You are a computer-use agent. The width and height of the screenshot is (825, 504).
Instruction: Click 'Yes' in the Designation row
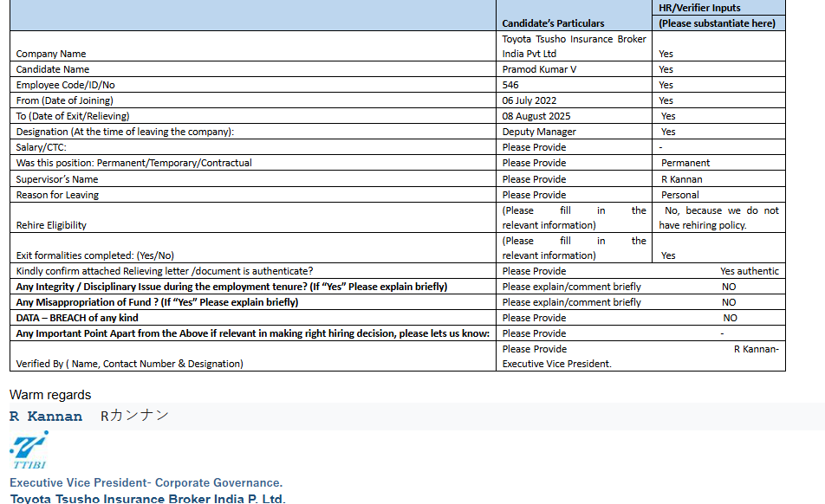(x=668, y=132)
